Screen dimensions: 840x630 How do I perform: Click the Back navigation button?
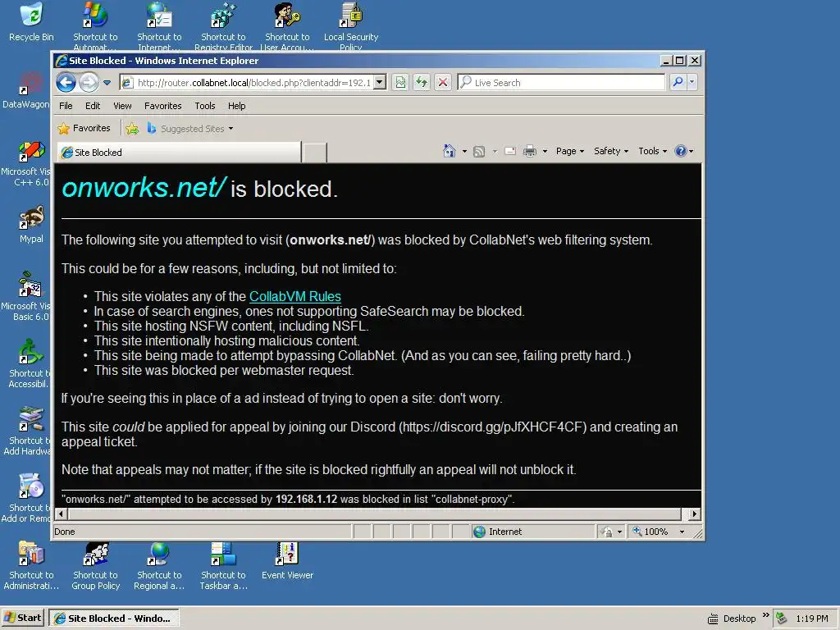[x=66, y=83]
